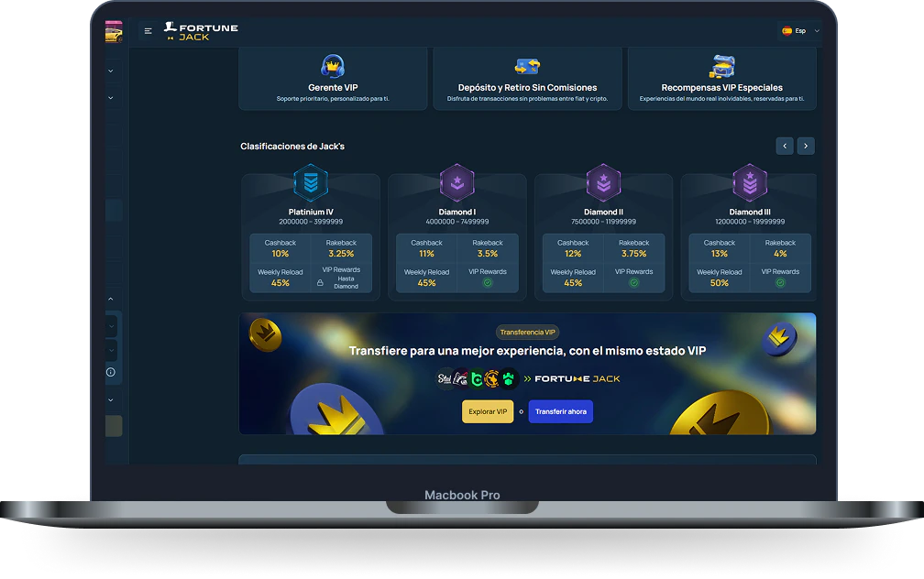The width and height of the screenshot is (924, 579).
Task: Click the range '4000000 - 7499999'
Action: [457, 222]
